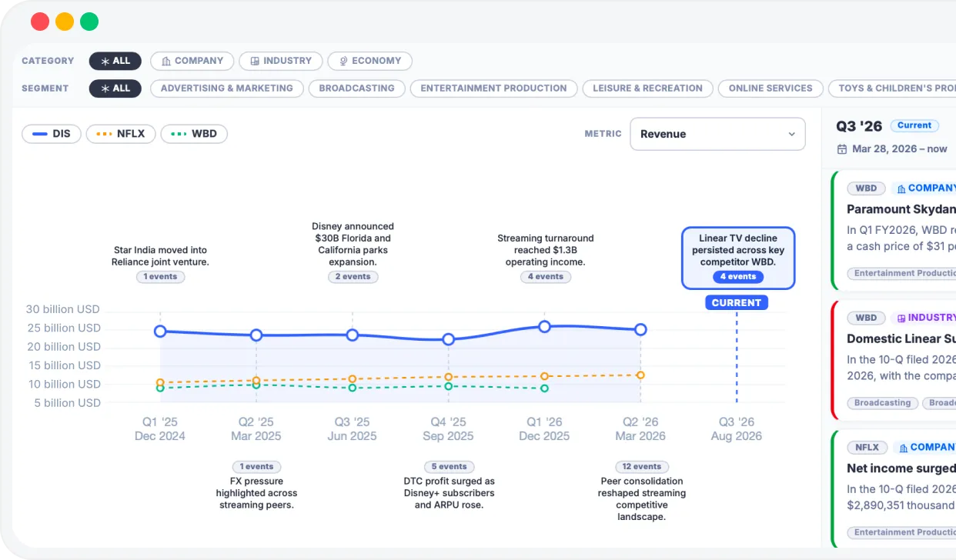Viewport: 956px width, 560px height.
Task: Click the Broadcasting tag on Domestic Linear card
Action: [x=882, y=403]
